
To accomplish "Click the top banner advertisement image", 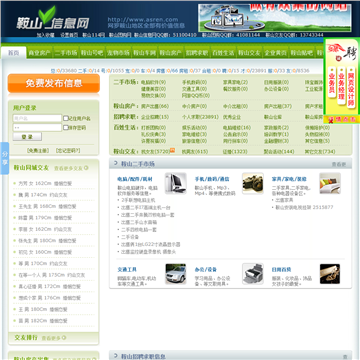I will [x=275, y=18].
